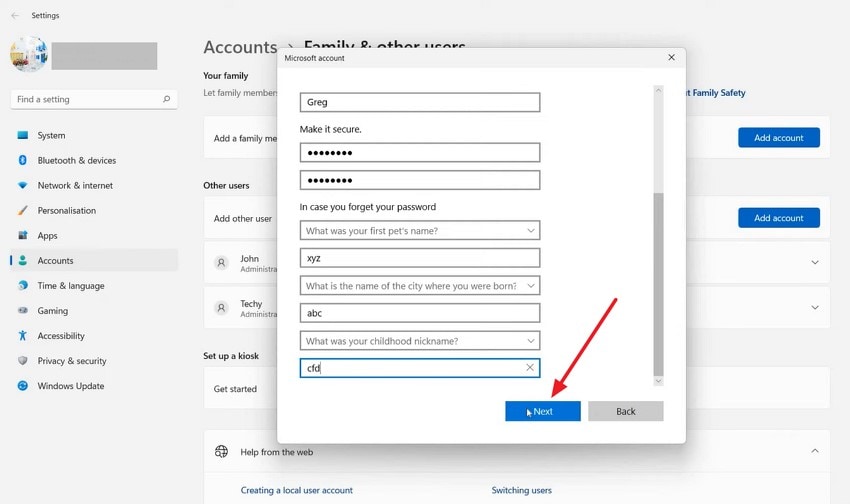Click the Back button in dialog

pyautogui.click(x=626, y=411)
